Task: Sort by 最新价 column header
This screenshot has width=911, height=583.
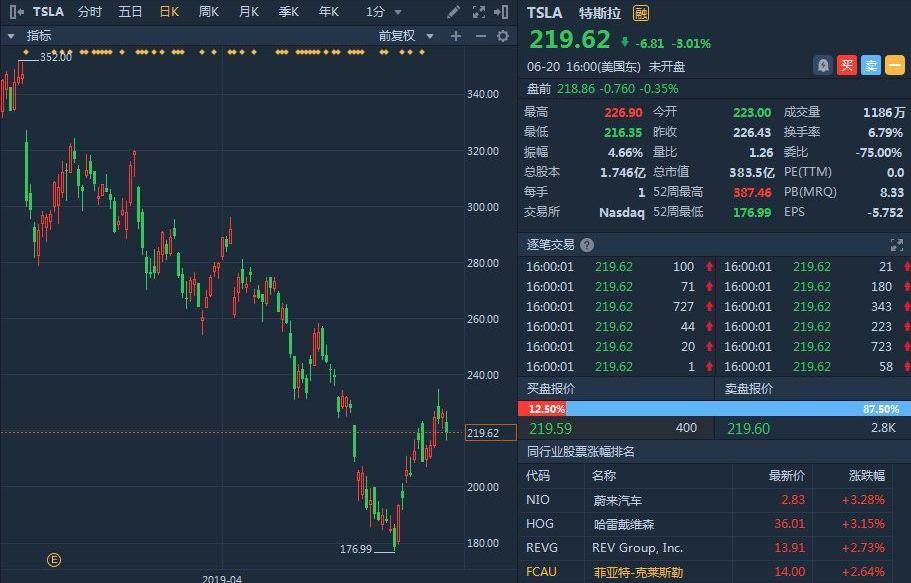Action: tap(787, 476)
